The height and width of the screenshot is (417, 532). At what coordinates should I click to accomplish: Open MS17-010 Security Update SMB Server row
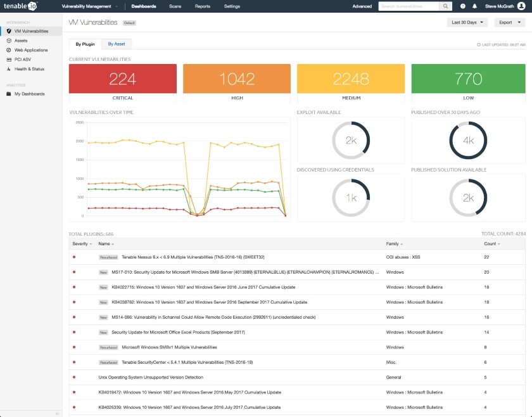point(297,272)
